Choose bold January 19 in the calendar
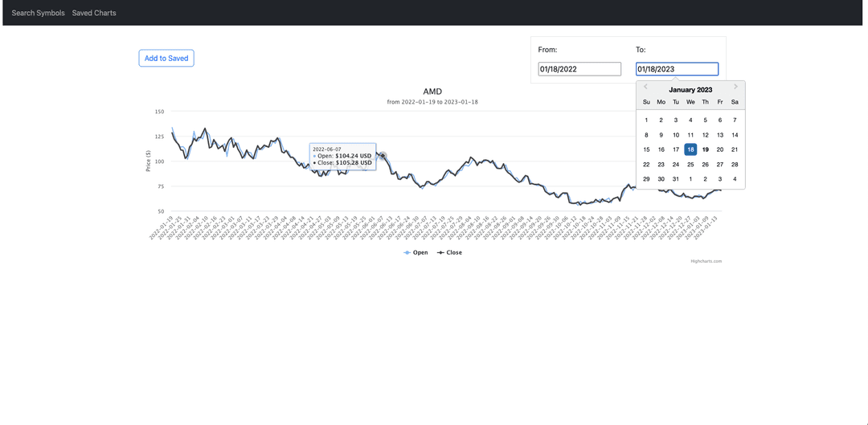Screen dimensions: 868x425 706,149
